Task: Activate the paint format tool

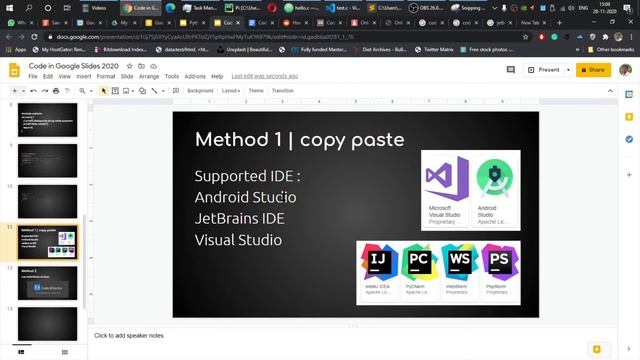Action: pos(67,91)
